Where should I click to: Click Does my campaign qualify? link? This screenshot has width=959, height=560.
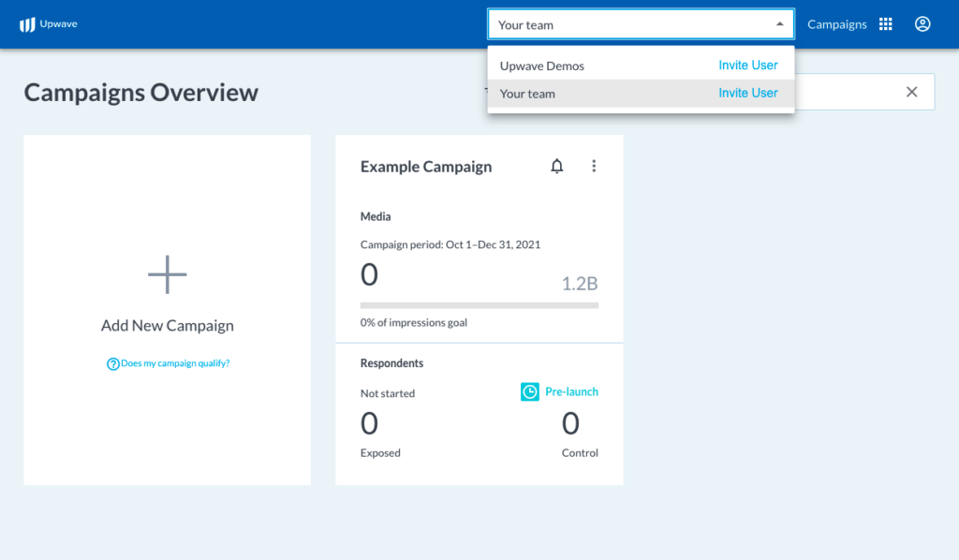pyautogui.click(x=175, y=363)
